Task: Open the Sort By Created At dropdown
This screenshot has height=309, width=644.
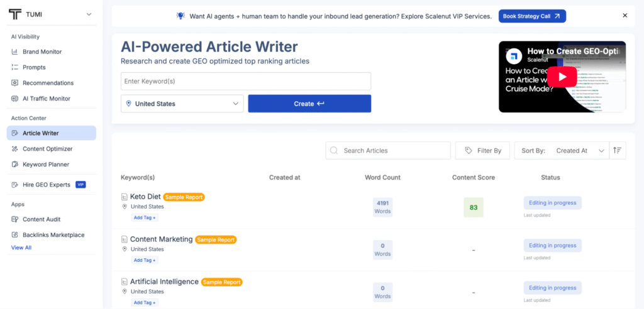Action: point(562,151)
